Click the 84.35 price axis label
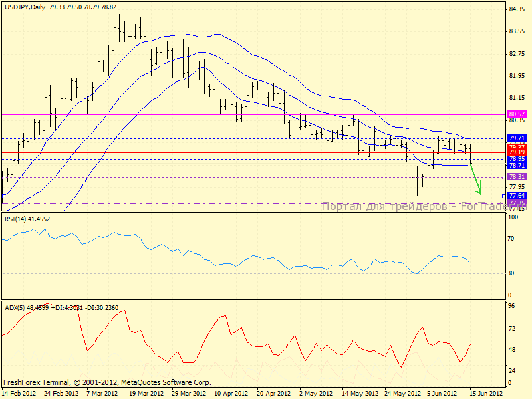Screen dimensions: 532x399 point(517,9)
